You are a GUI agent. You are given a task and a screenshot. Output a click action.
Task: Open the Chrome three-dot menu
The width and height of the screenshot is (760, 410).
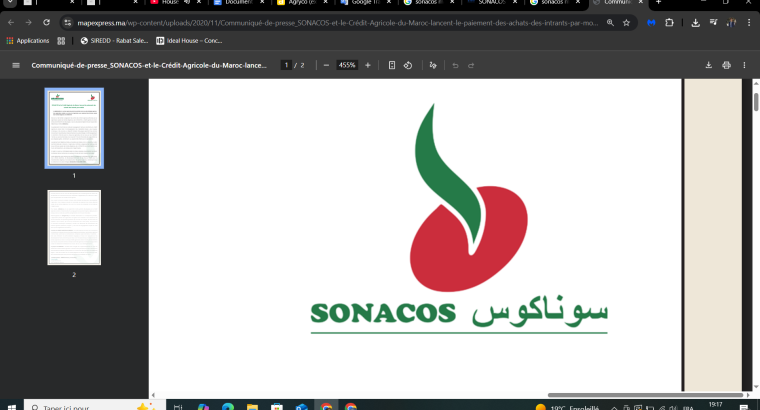(x=749, y=23)
